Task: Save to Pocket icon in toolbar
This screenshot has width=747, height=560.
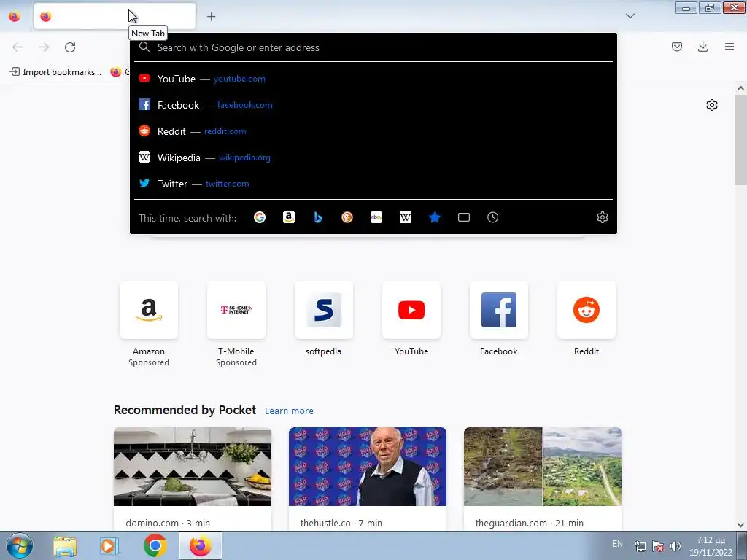Action: (676, 47)
